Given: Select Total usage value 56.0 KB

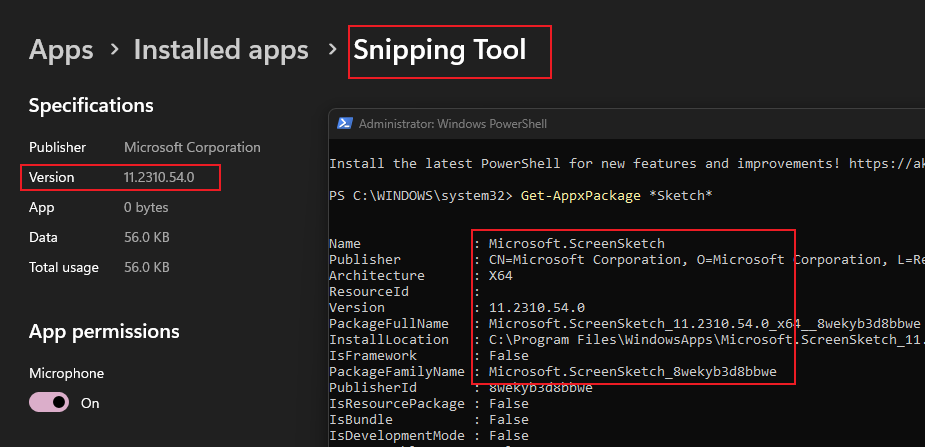Looking at the screenshot, I should (x=146, y=268).
